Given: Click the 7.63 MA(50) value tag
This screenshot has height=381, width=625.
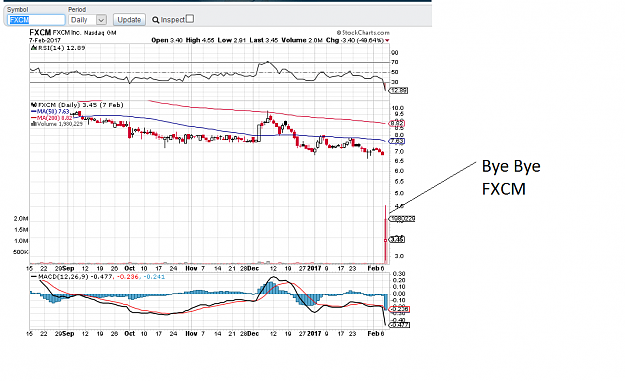Looking at the screenshot, I should 397,141.
